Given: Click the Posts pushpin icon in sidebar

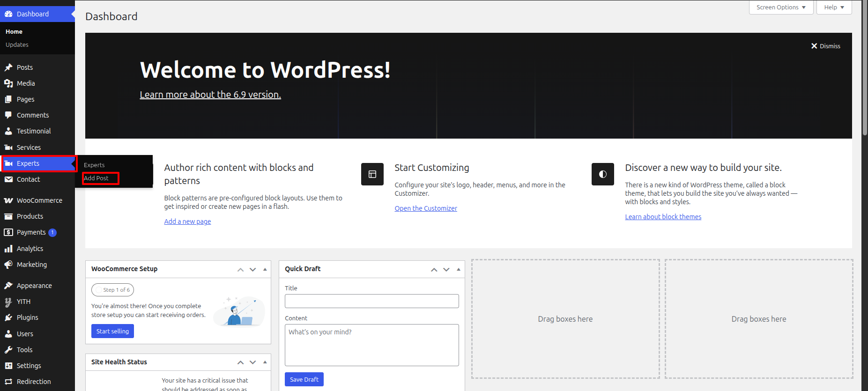Looking at the screenshot, I should [x=8, y=67].
